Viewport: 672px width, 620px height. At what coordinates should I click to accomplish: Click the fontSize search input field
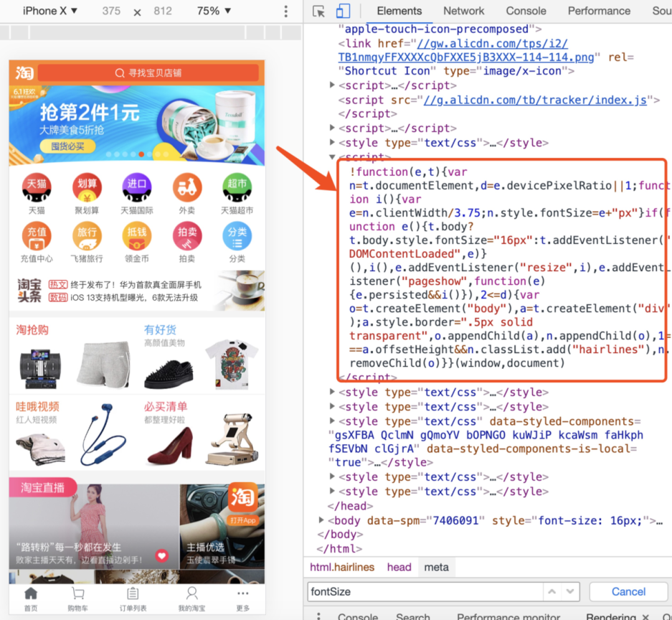[x=425, y=592]
